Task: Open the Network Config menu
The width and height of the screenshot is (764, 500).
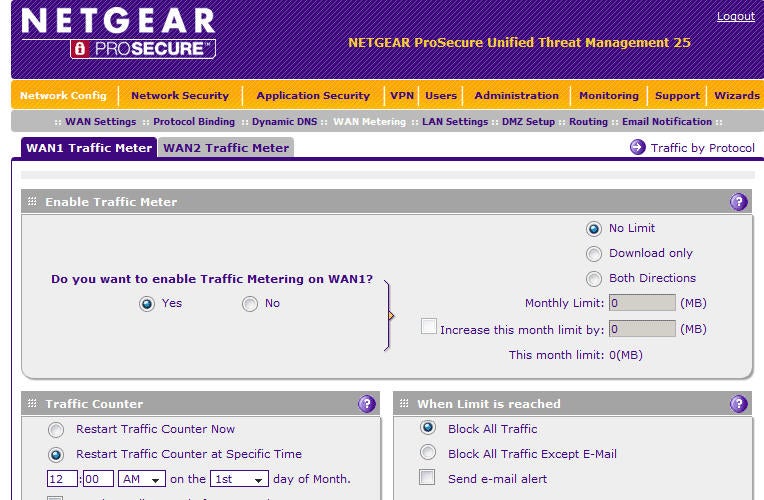Action: 63,96
